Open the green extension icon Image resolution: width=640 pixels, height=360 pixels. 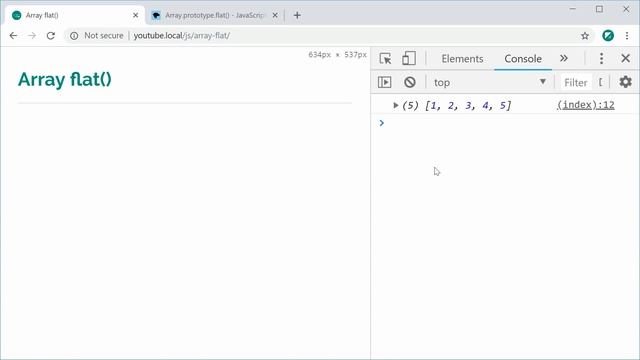(608, 36)
